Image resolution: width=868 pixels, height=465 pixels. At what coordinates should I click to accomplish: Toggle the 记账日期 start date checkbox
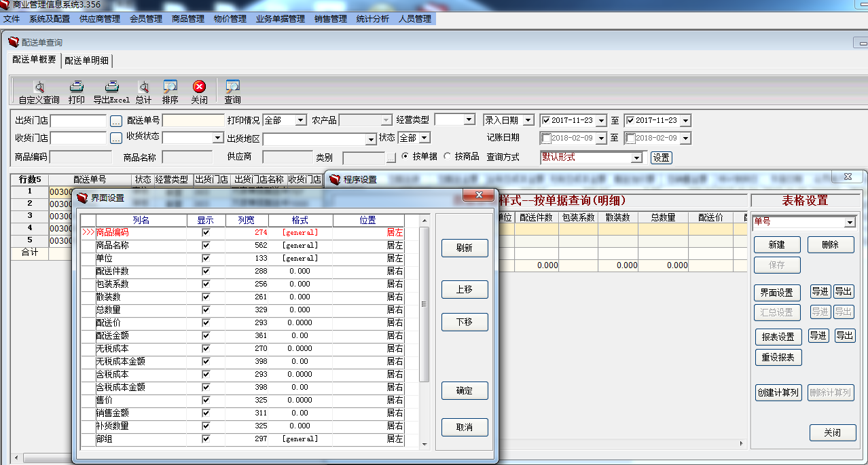pos(546,138)
